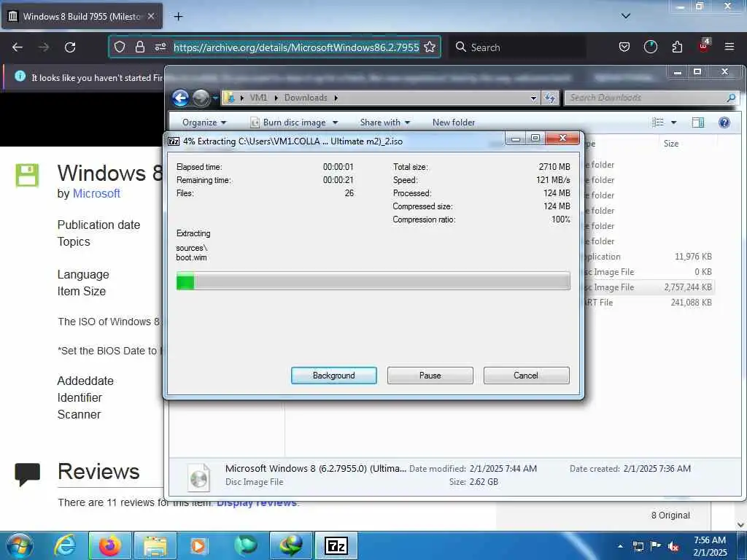
Task: Pause the 7-Zip extraction
Action: (x=430, y=376)
